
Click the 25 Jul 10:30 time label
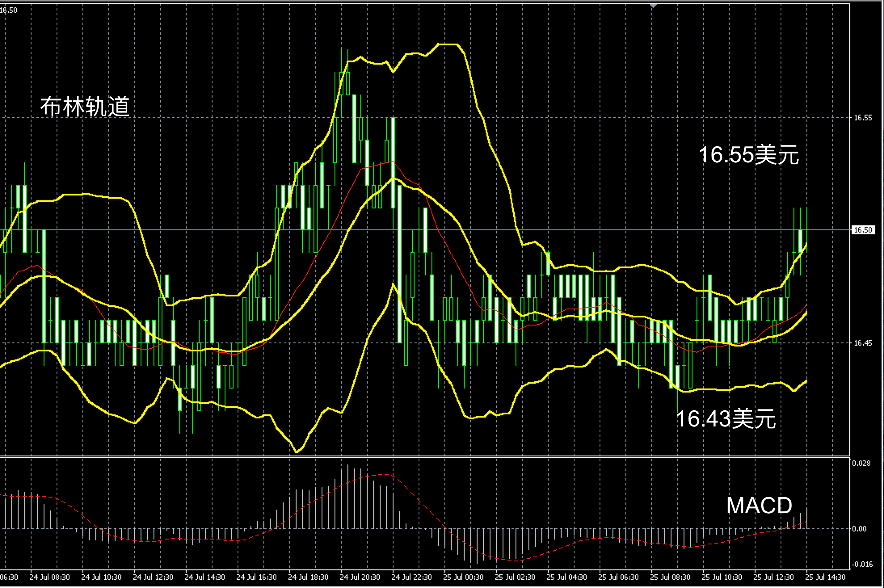click(722, 577)
